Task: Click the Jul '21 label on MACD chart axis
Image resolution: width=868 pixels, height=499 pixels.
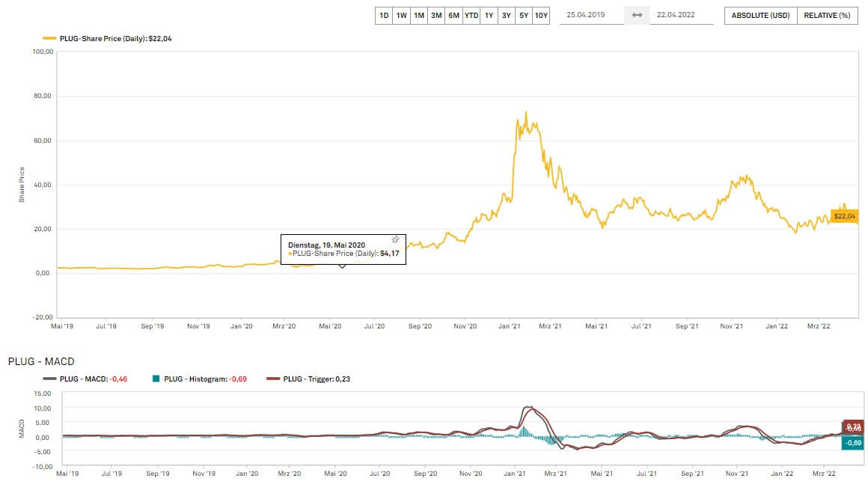Action: coord(647,474)
